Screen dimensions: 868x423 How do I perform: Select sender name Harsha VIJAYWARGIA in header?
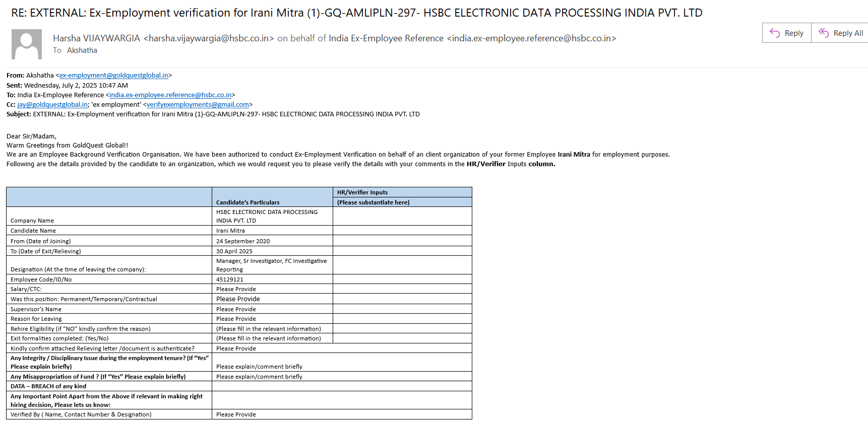96,38
